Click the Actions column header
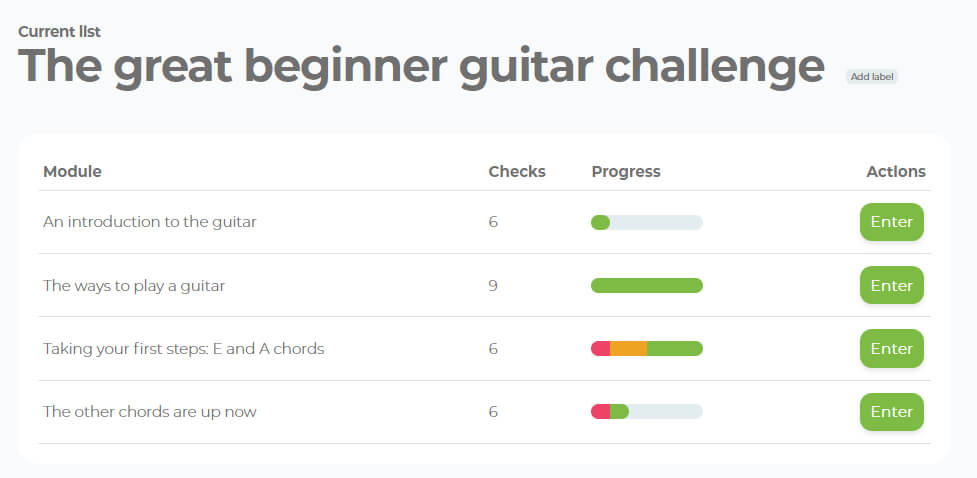Screen dimensions: 977x478 coord(895,171)
